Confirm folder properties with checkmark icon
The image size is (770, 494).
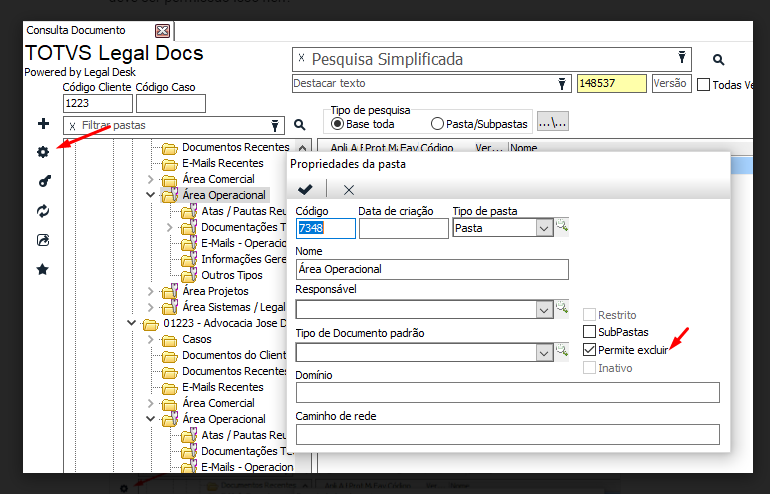(x=305, y=189)
